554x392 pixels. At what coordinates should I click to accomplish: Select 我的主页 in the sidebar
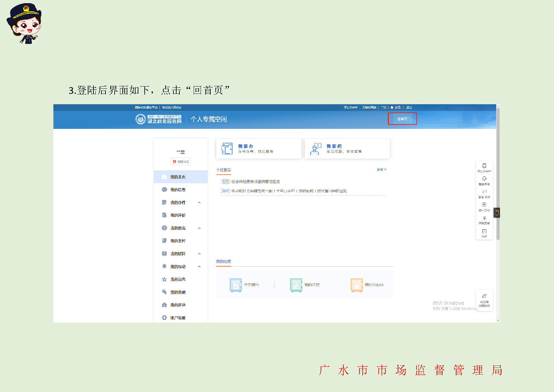pos(181,177)
